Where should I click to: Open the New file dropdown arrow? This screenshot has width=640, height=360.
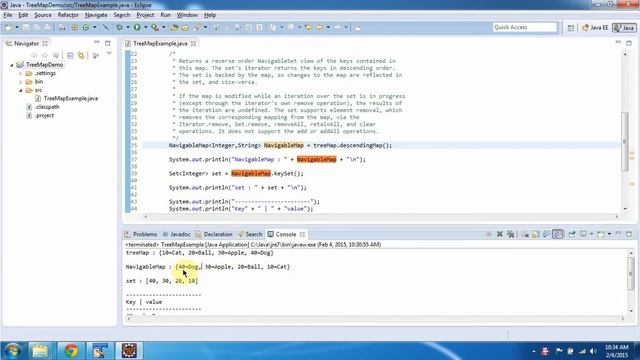pos(17,27)
